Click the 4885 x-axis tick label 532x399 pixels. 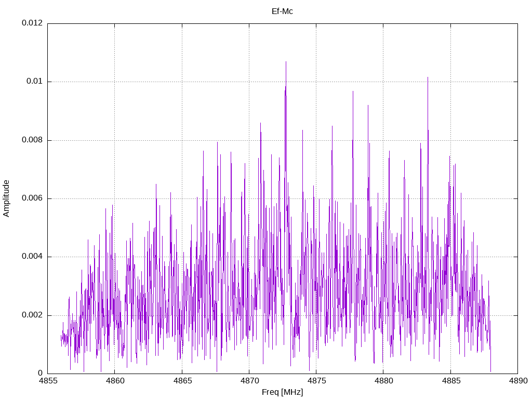pyautogui.click(x=450, y=381)
